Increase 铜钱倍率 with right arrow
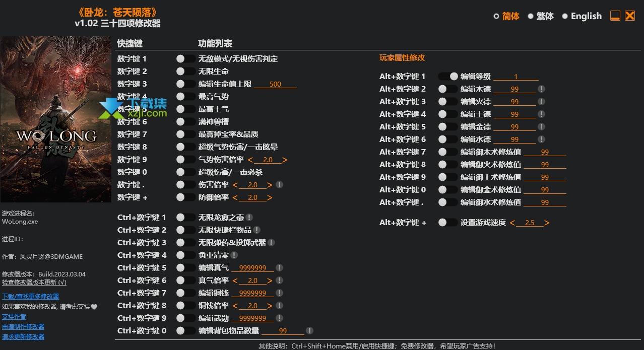 pos(270,306)
